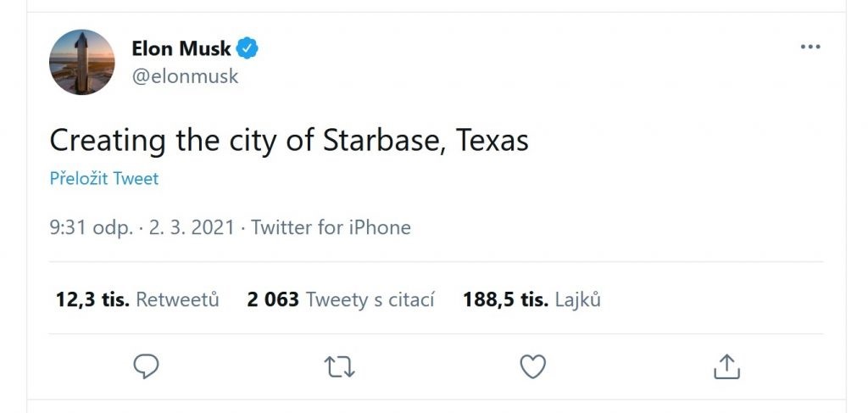Click the 9:31 odp. timestamp
This screenshot has height=413, width=868.
(x=91, y=227)
